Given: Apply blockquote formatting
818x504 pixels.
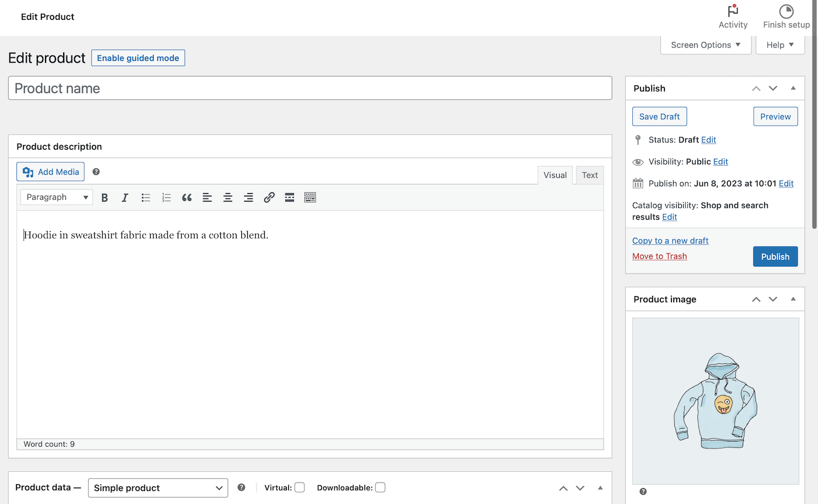Looking at the screenshot, I should pyautogui.click(x=187, y=197).
